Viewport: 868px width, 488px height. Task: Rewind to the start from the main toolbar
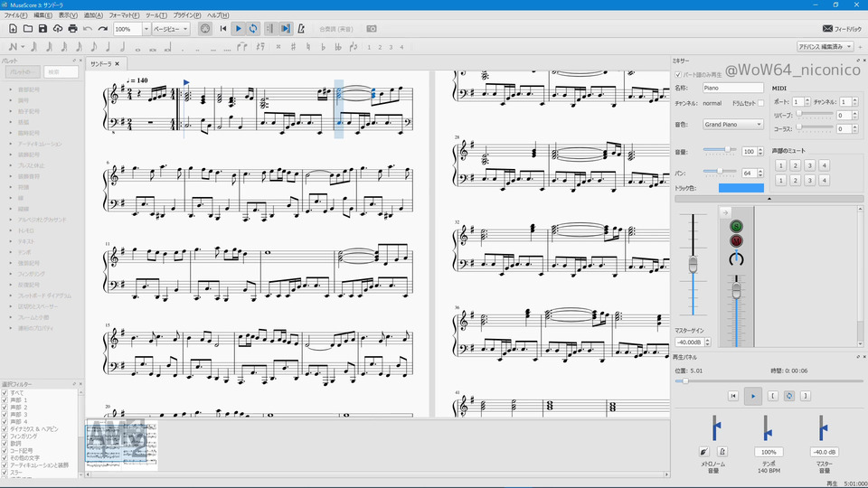coord(223,29)
